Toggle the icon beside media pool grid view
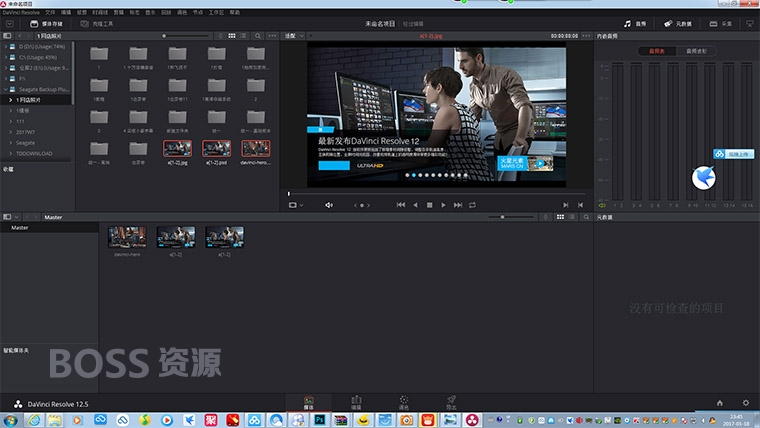 click(x=546, y=217)
